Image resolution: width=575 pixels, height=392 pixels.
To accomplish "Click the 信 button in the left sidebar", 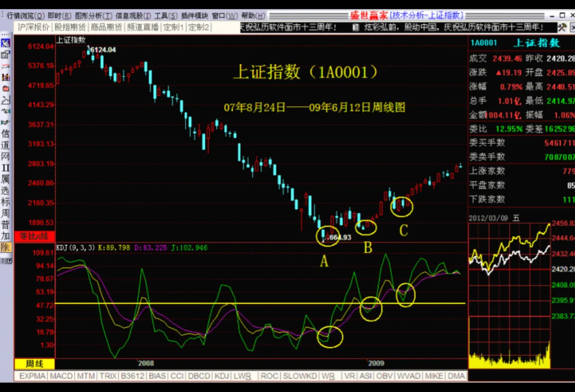I will pyautogui.click(x=5, y=134).
